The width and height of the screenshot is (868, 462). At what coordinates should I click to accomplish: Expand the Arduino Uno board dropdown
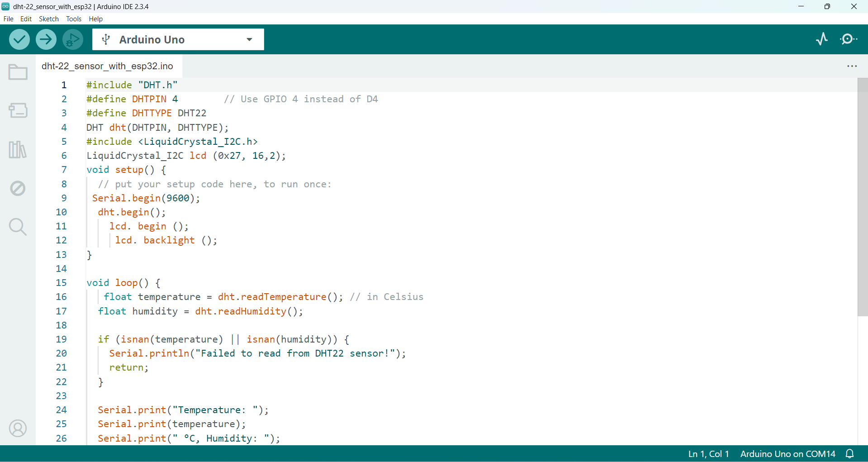pyautogui.click(x=249, y=39)
